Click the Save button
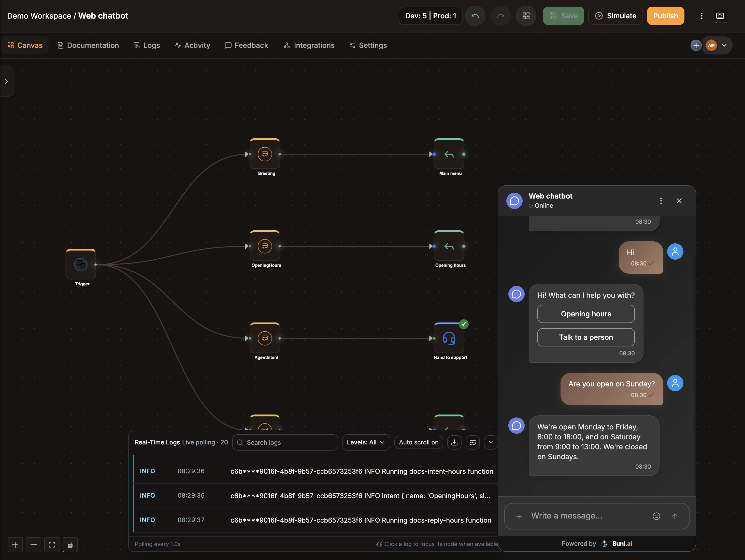This screenshot has height=560, width=745. tap(564, 16)
